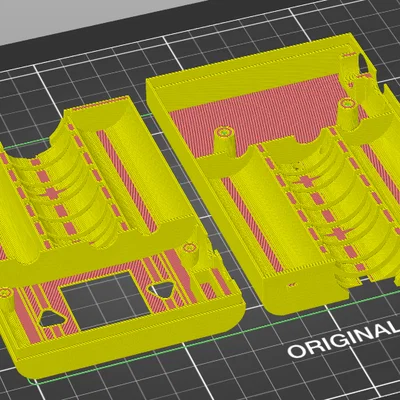Click the left triangular hole in left part
This screenshot has height=400, width=400.
52,318
